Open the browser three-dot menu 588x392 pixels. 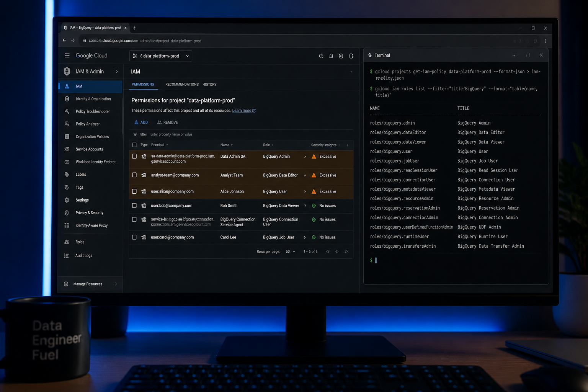point(546,41)
